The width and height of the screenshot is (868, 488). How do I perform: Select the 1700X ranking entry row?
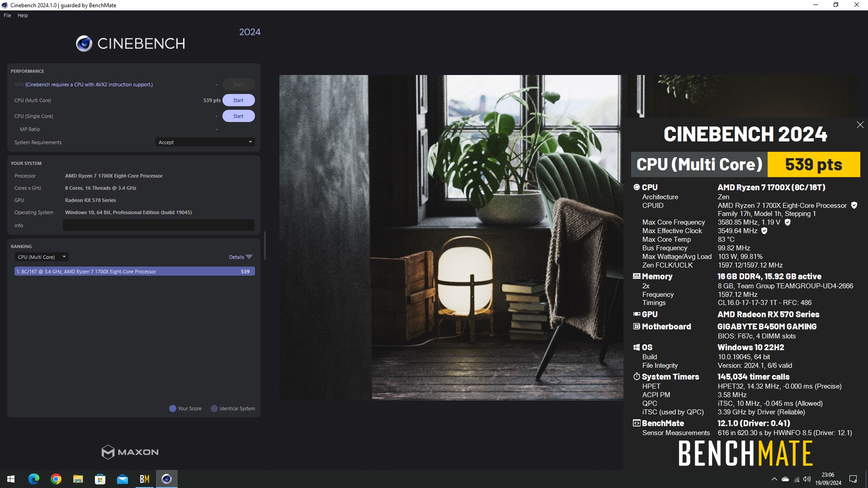134,272
